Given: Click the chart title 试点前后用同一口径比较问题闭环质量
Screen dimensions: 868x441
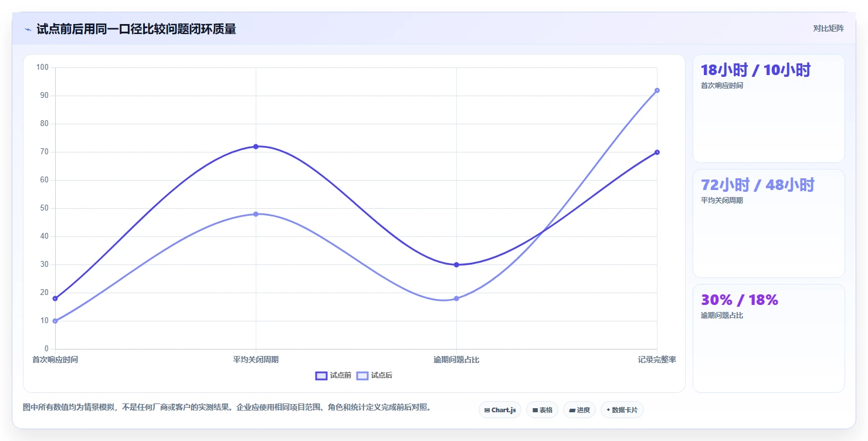Looking at the screenshot, I should 136,29.
